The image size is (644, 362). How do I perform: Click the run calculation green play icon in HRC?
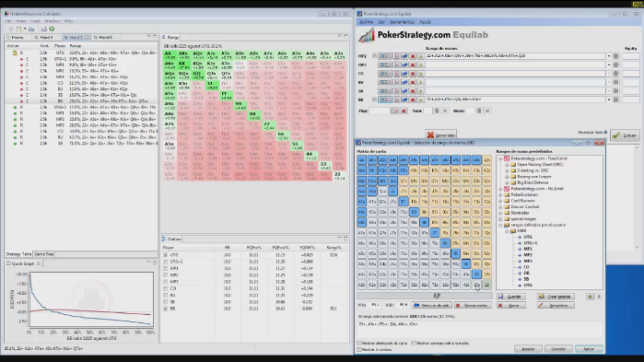[52, 29]
